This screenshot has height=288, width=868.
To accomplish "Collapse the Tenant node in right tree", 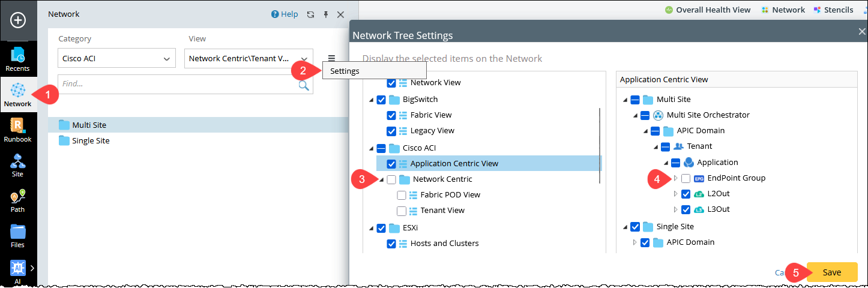I will click(656, 147).
